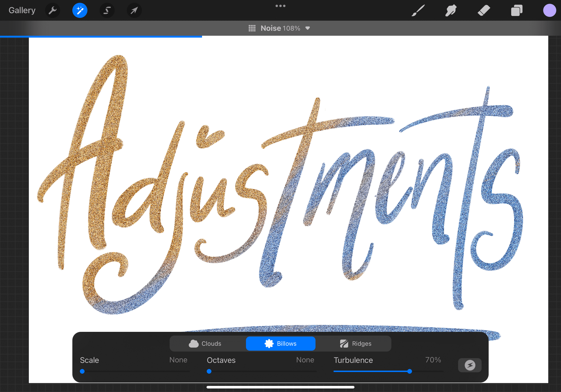
Task: Tap the three-dot menu at top center
Action: [x=280, y=6]
